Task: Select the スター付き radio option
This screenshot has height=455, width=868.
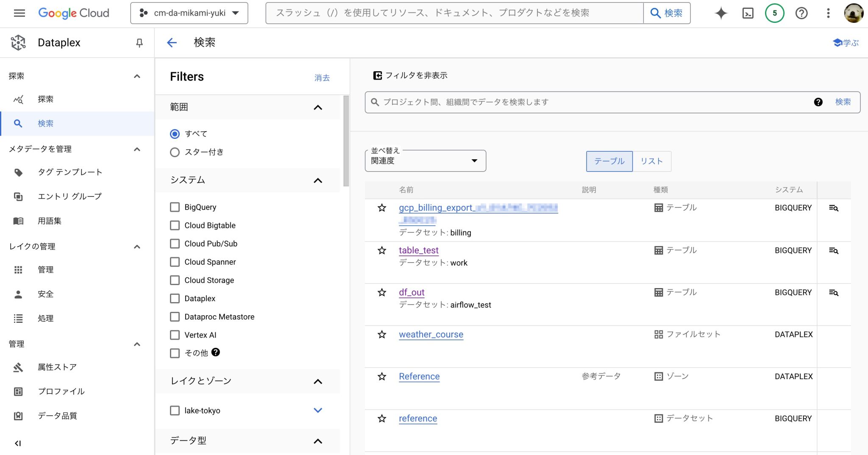Action: click(175, 152)
